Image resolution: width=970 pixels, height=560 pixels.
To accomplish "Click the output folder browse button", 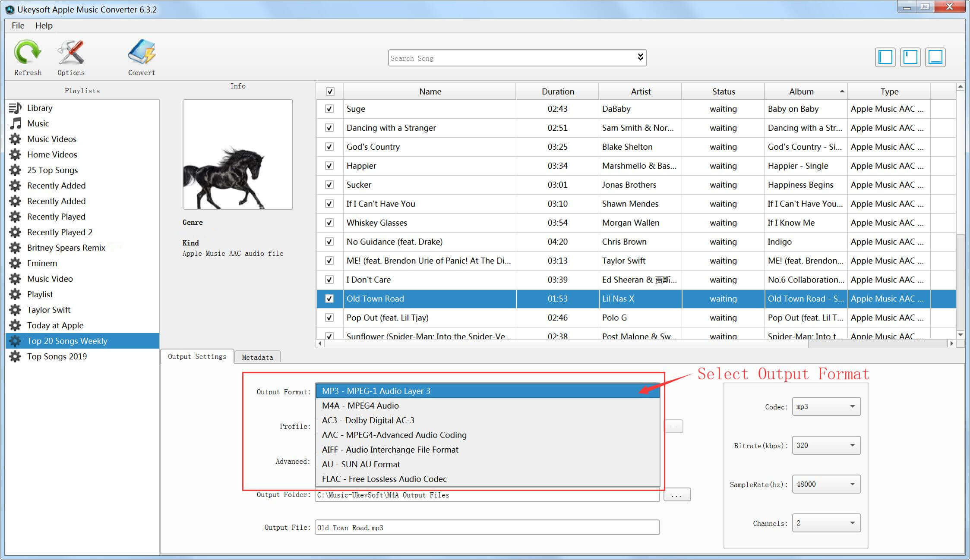I will point(676,495).
